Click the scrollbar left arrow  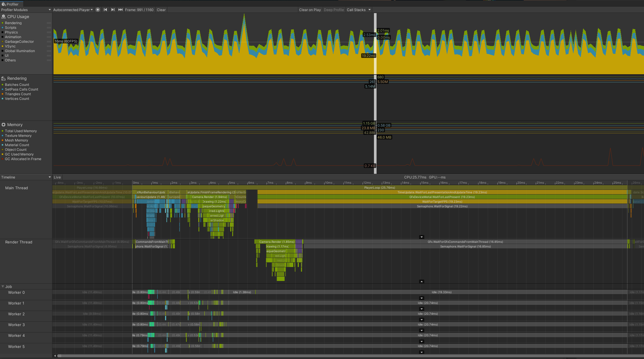tap(55, 356)
